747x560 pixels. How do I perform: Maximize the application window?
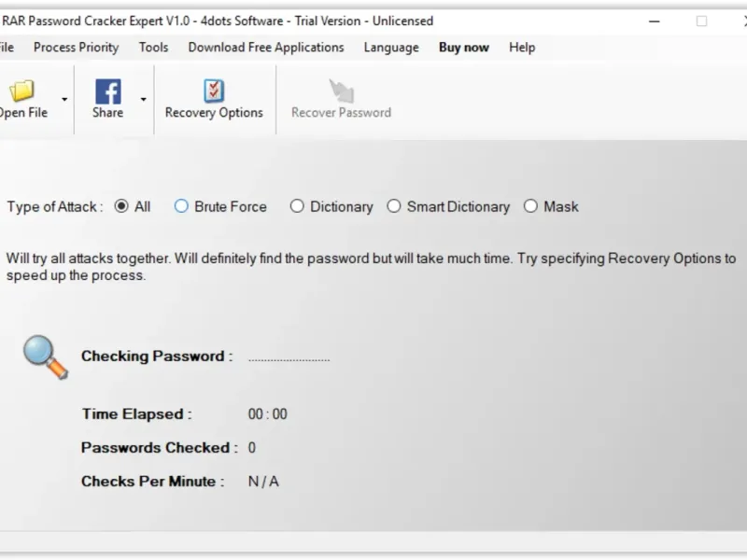tap(701, 21)
